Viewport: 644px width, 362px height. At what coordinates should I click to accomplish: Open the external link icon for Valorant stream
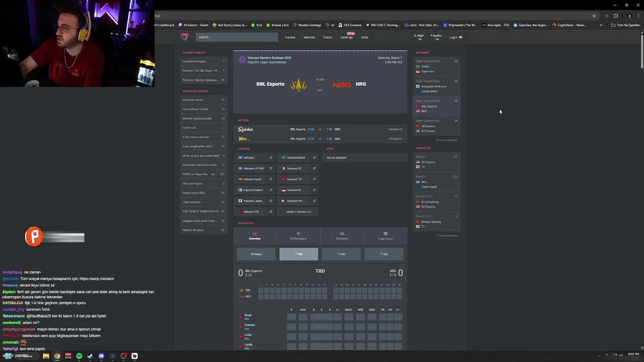click(271, 157)
